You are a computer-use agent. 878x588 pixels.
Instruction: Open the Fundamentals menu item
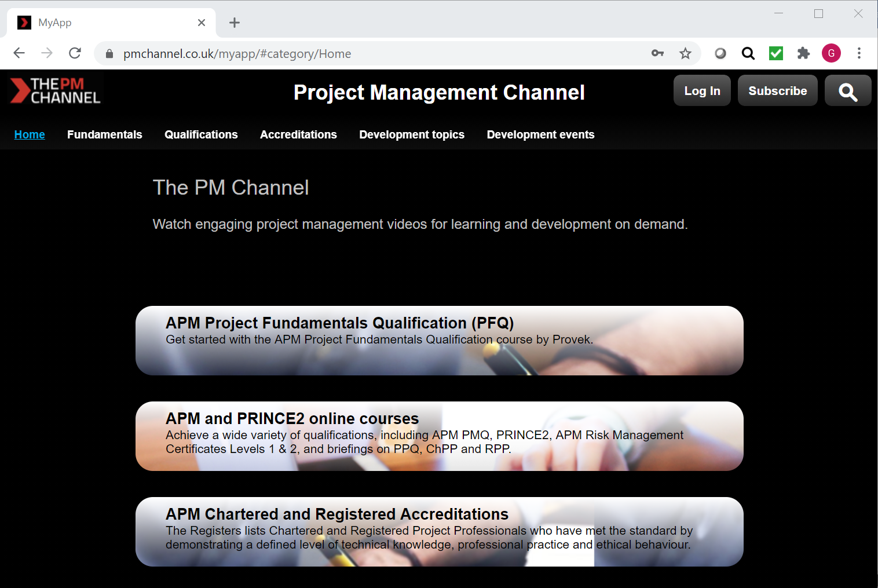point(105,134)
